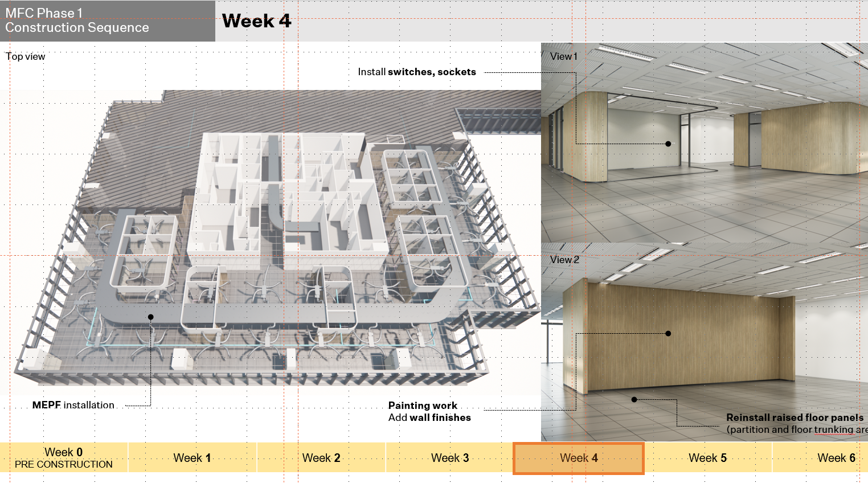Viewport: 868px width, 483px height.
Task: Click the Week 1 timeline cell
Action: 193,458
